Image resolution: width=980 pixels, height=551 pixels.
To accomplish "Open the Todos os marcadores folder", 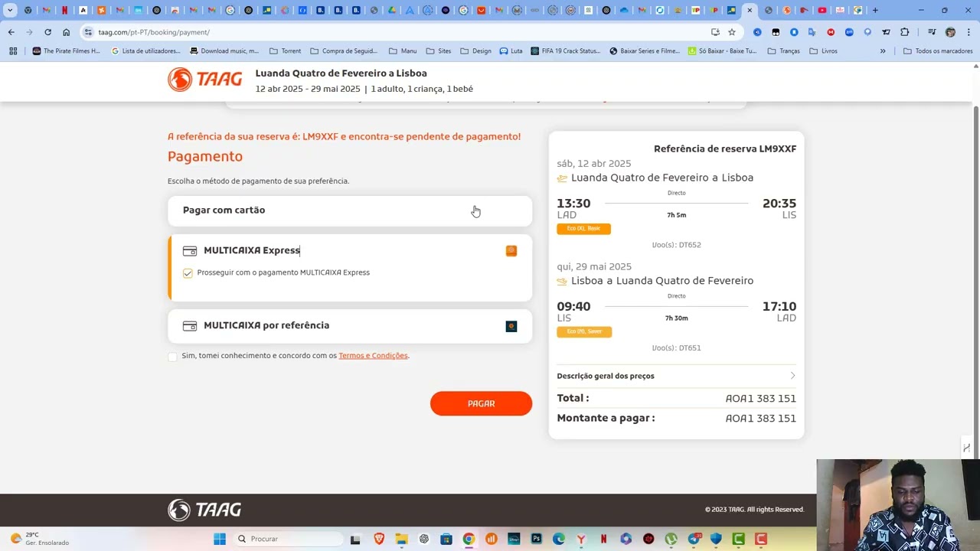I will [937, 51].
